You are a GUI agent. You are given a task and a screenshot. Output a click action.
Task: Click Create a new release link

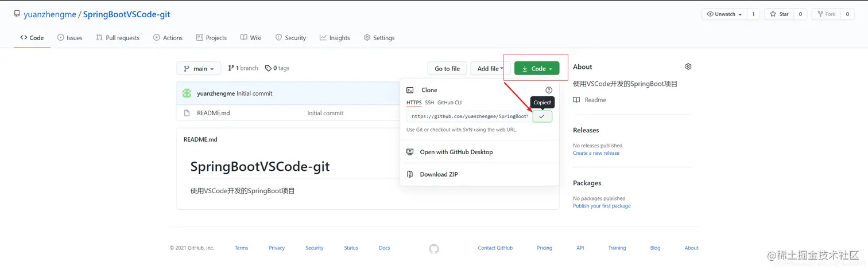(x=596, y=153)
